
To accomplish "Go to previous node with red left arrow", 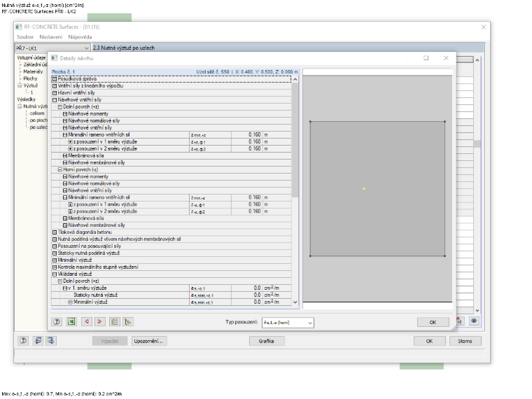I will 87,321.
